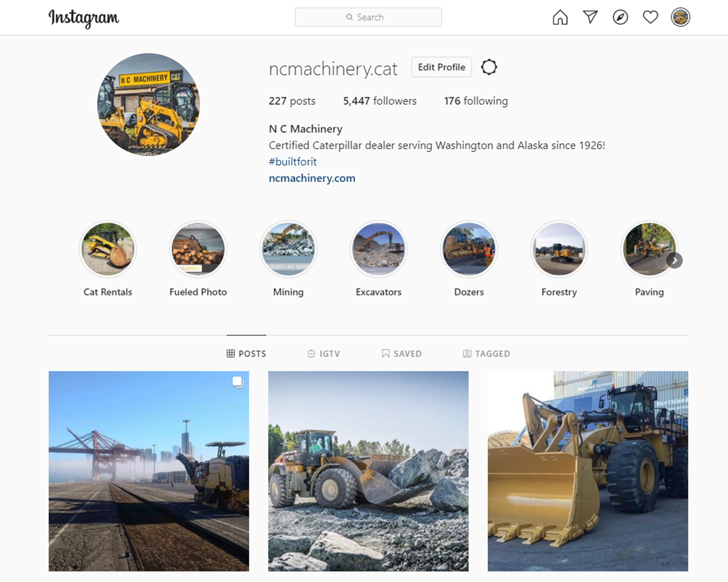The height and width of the screenshot is (582, 728).
Task: Open the Cat Rentals highlight
Action: coord(108,249)
